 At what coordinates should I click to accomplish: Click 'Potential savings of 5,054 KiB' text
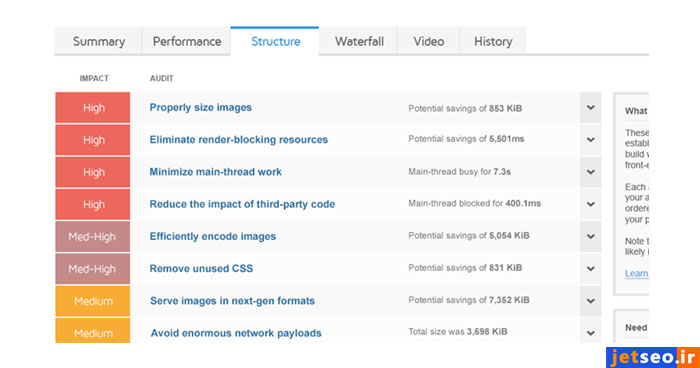click(469, 235)
